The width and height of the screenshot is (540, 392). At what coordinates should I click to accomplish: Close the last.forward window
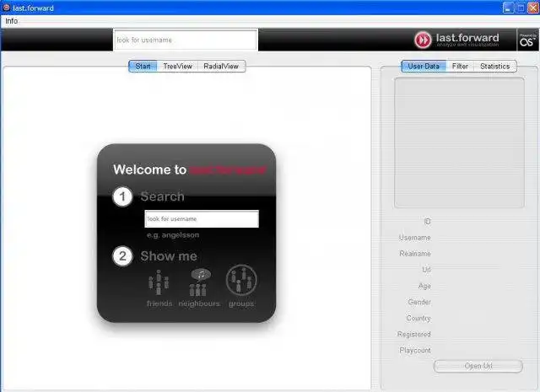533,8
